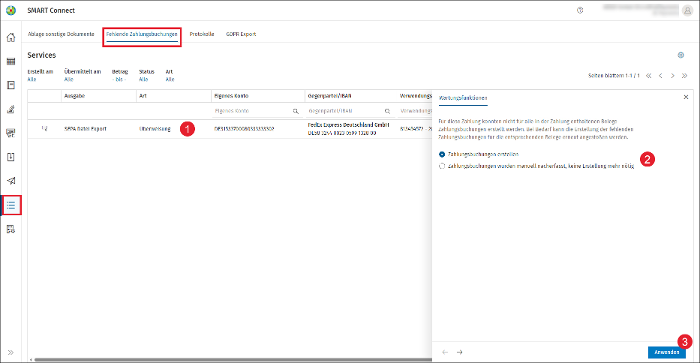Image resolution: width=700 pixels, height=363 pixels.
Task: Open Betrag range filter
Action: [x=119, y=79]
